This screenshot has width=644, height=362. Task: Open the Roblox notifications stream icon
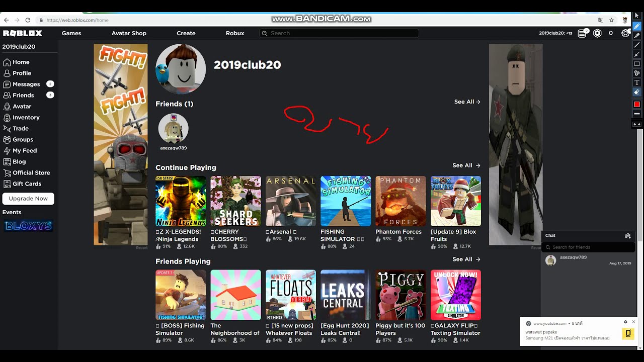click(x=583, y=33)
